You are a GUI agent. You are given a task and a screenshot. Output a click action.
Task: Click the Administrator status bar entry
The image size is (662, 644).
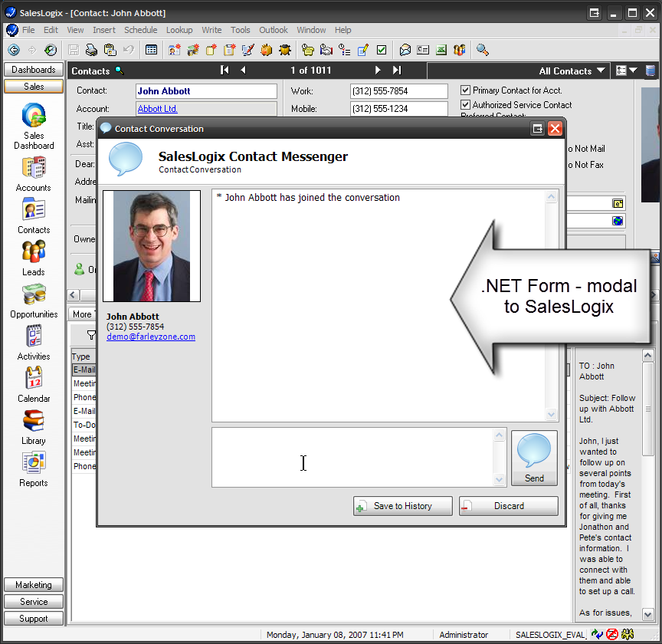coord(464,635)
